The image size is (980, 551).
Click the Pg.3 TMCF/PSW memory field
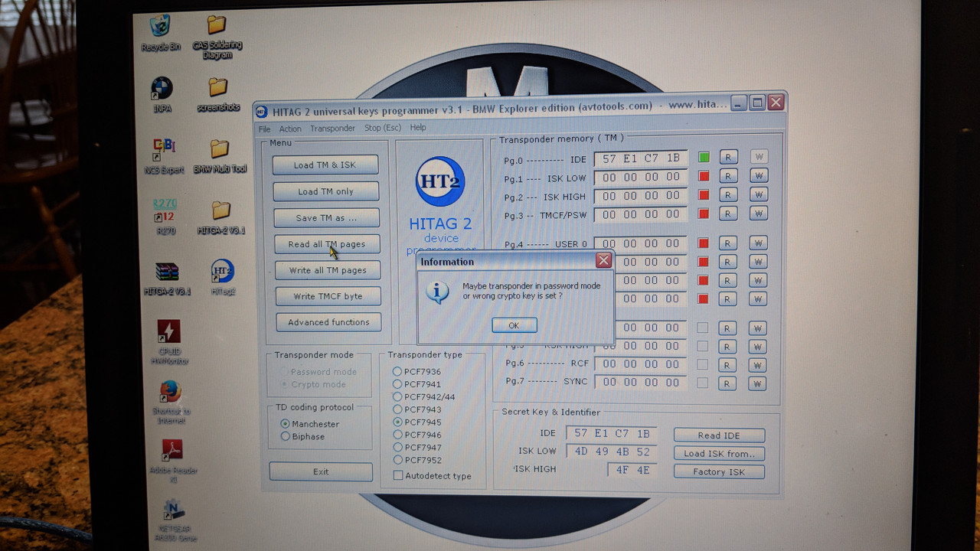pyautogui.click(x=641, y=214)
